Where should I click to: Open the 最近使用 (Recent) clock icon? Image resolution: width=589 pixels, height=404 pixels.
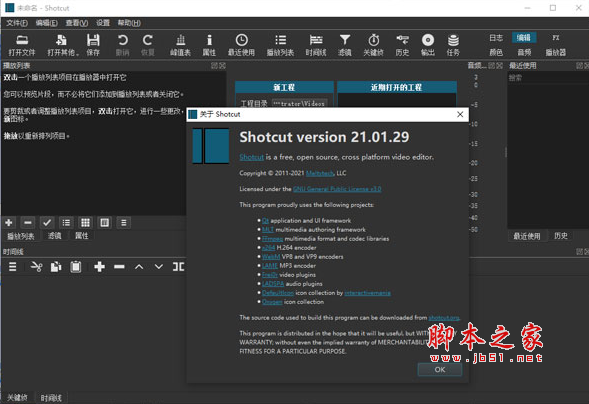(x=242, y=45)
